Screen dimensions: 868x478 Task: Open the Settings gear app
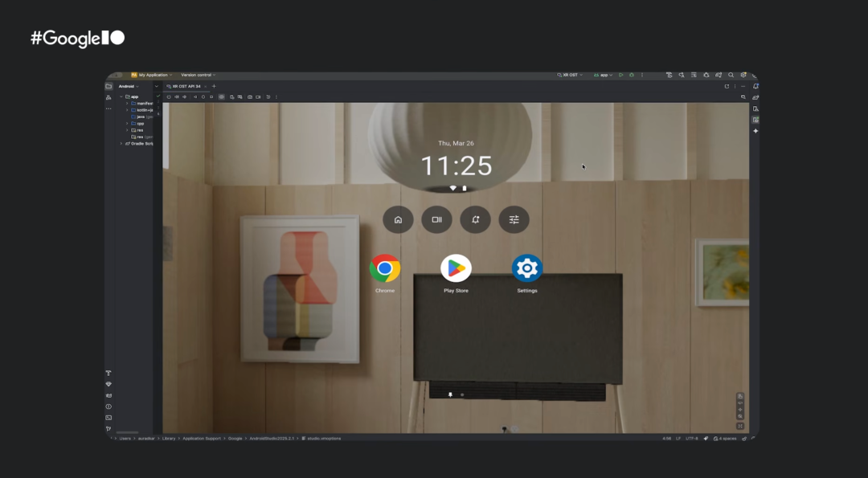coord(527,269)
